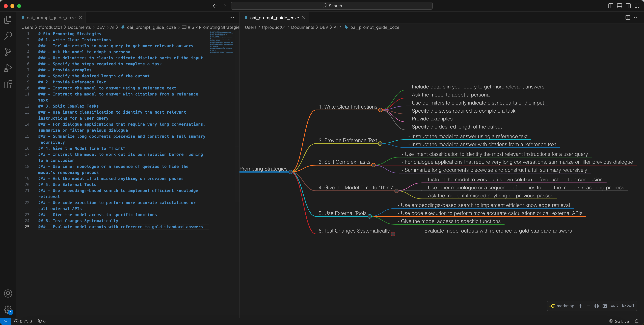
Task: Open the Run and Debug view
Action: click(8, 68)
